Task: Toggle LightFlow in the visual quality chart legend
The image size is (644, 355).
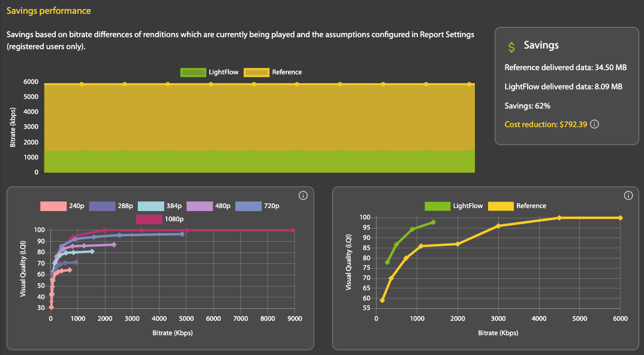Action: pyautogui.click(x=453, y=206)
